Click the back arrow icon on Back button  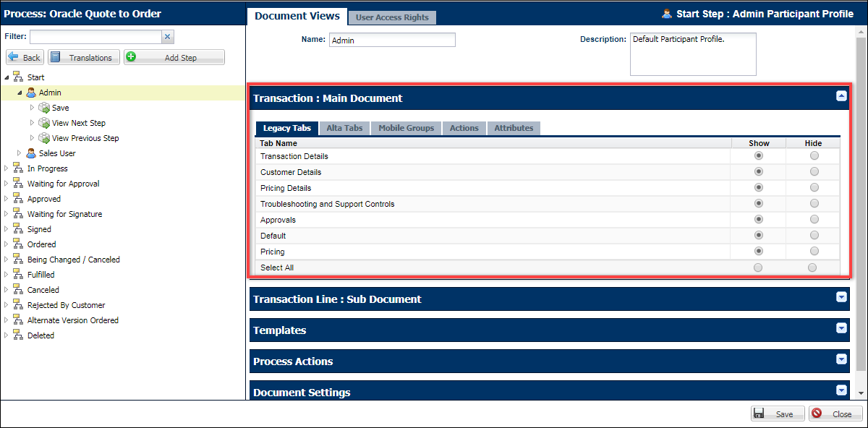tap(14, 57)
